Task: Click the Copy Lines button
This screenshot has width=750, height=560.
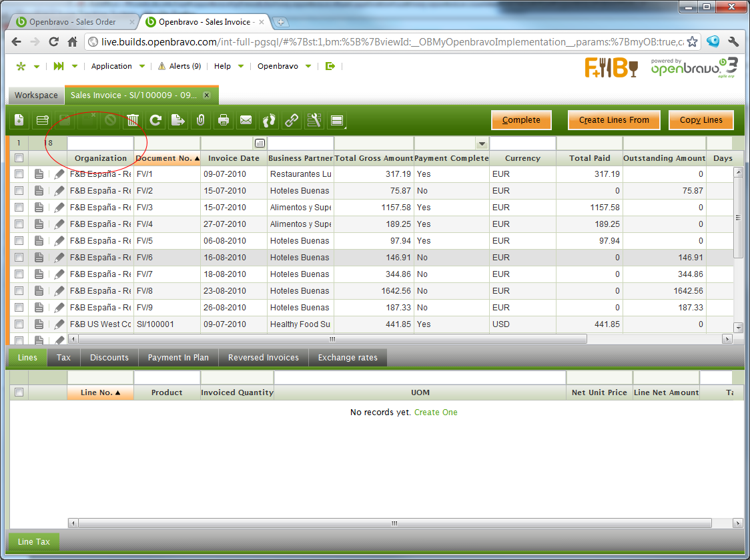Action: click(701, 120)
